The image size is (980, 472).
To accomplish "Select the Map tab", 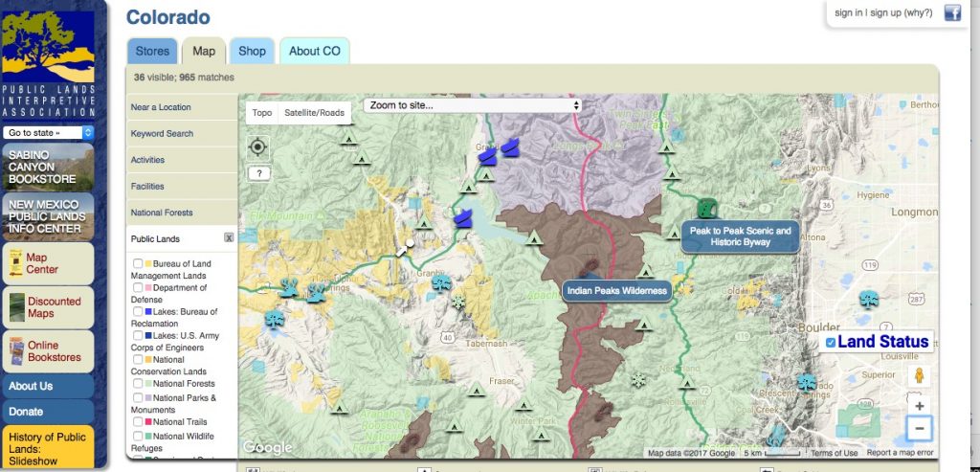I will click(204, 52).
